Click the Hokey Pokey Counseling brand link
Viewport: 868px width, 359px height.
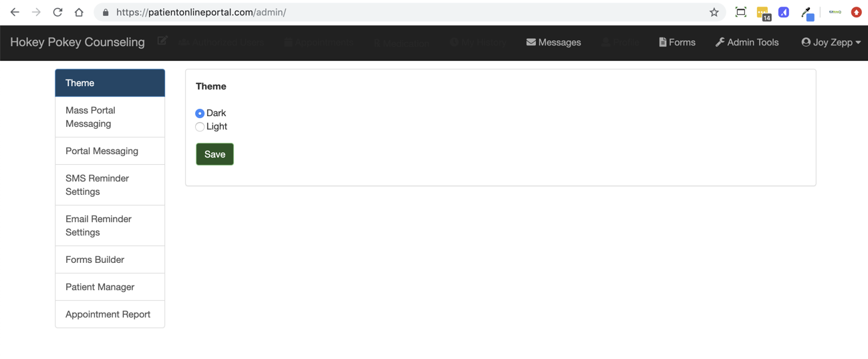78,42
